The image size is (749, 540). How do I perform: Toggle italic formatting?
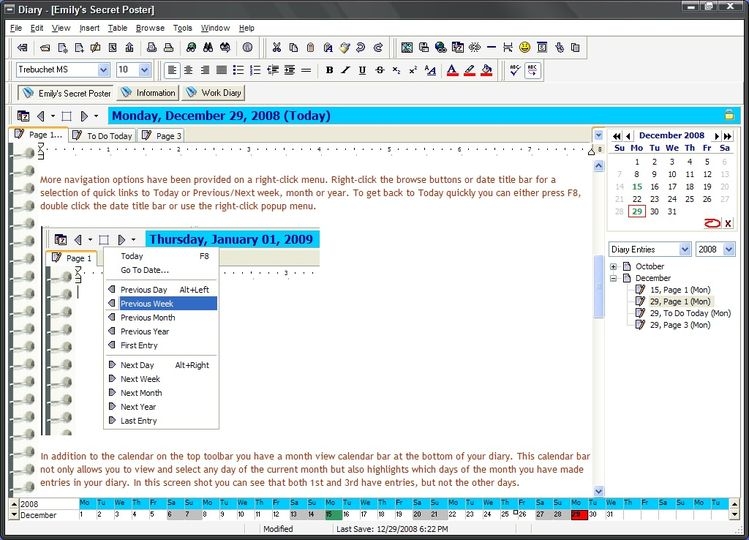pos(346,70)
